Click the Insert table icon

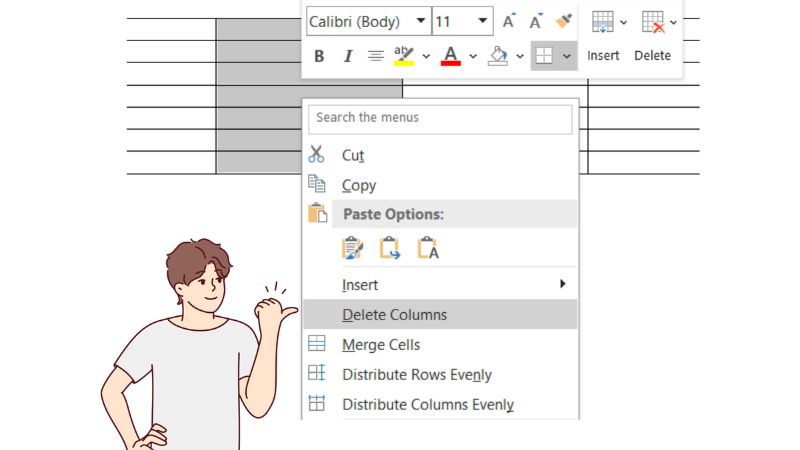click(602, 21)
